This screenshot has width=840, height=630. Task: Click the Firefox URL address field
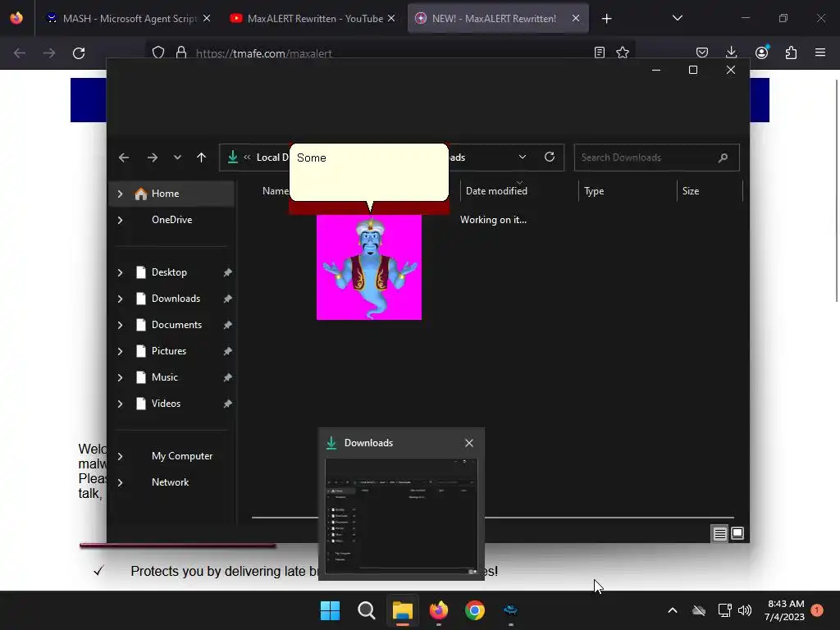pyautogui.click(x=390, y=53)
